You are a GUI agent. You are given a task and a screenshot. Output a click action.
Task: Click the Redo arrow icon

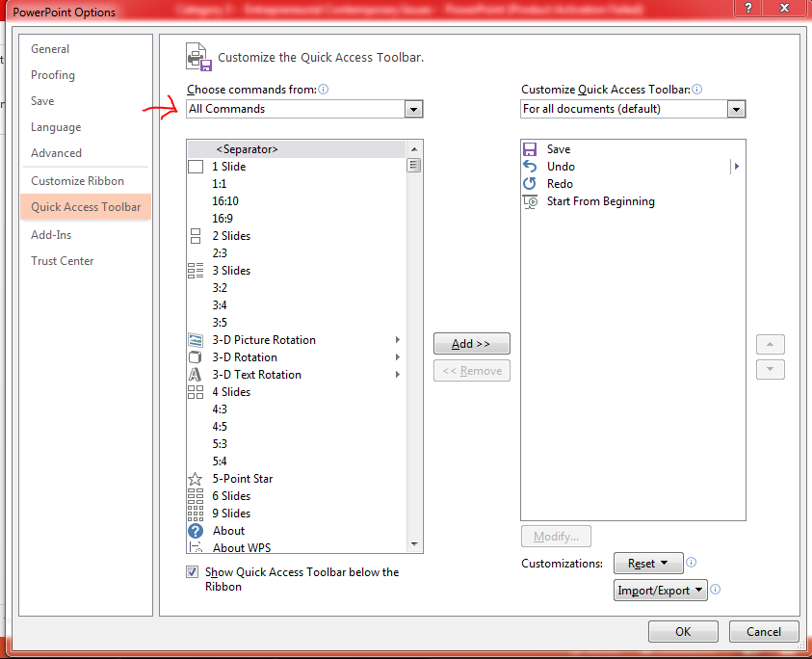(530, 184)
